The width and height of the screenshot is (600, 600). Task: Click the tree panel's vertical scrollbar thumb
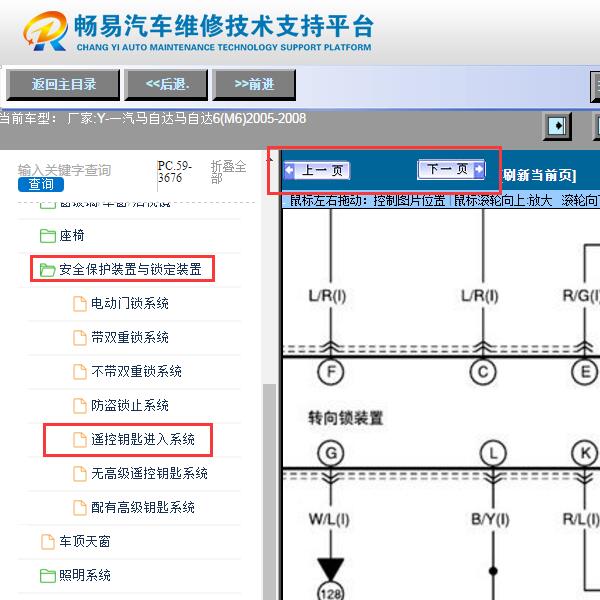point(270,492)
